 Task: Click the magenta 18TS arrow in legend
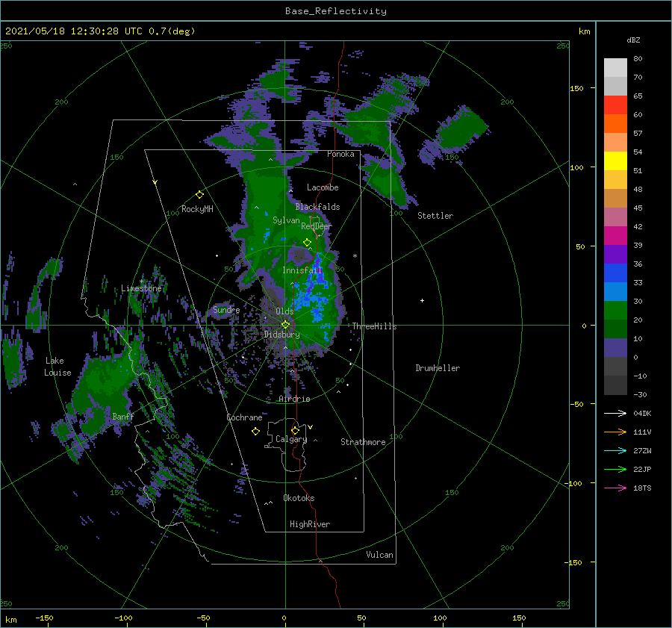pyautogui.click(x=615, y=488)
